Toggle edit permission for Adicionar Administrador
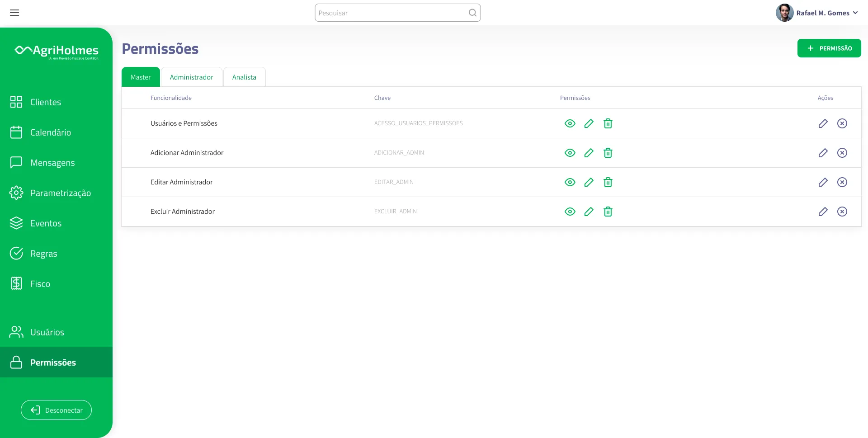 click(x=589, y=153)
